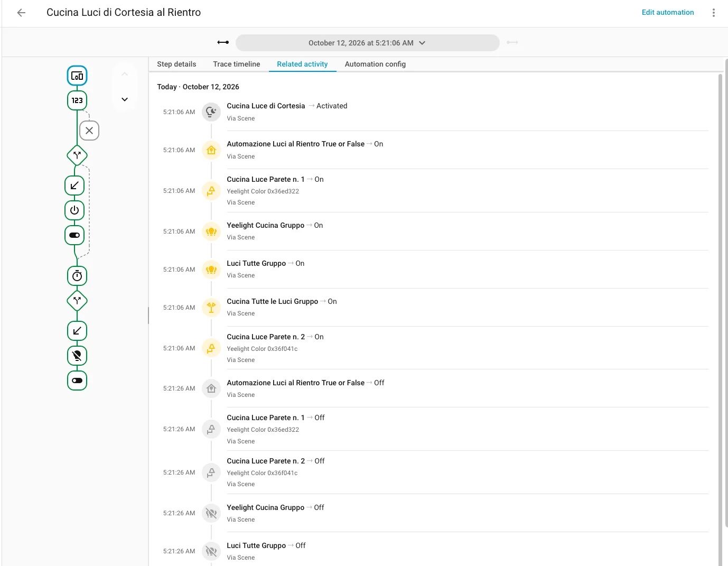Select the arrow node directly above the crossed-out bulb node
Viewport: 728px width, 566px height.
(77, 331)
